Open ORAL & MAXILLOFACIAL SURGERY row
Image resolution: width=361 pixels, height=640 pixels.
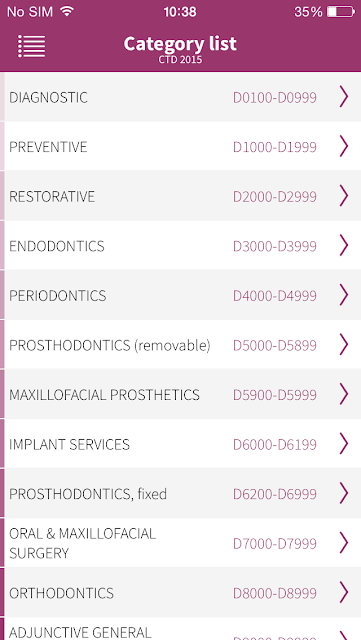(x=180, y=543)
